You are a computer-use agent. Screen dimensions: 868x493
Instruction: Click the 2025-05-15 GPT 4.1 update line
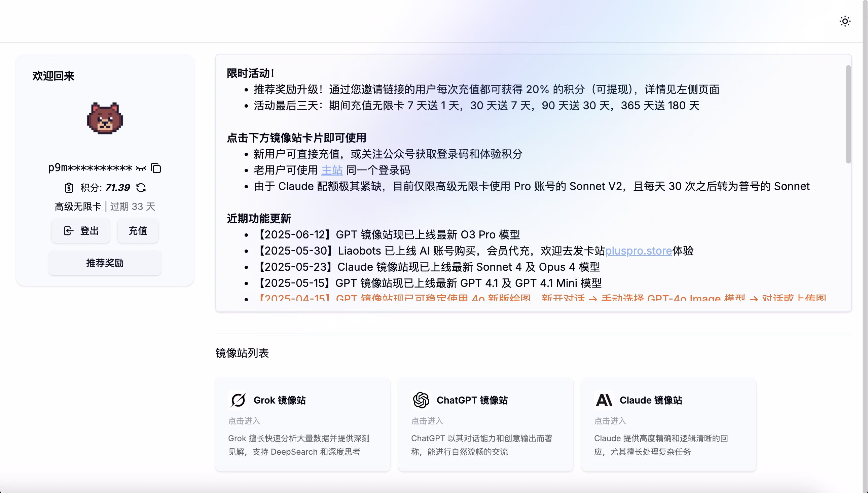(x=428, y=283)
